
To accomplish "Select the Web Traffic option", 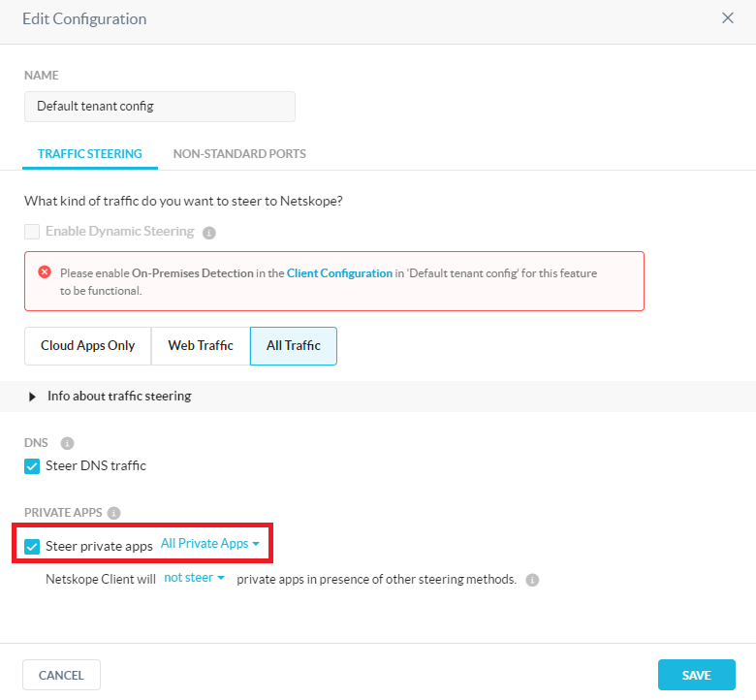I will (x=201, y=346).
